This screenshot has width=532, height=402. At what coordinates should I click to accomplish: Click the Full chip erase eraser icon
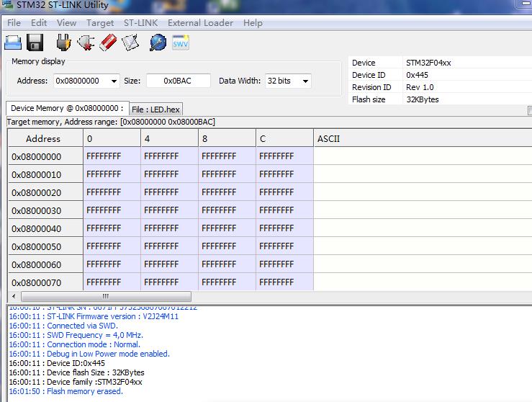(x=107, y=43)
